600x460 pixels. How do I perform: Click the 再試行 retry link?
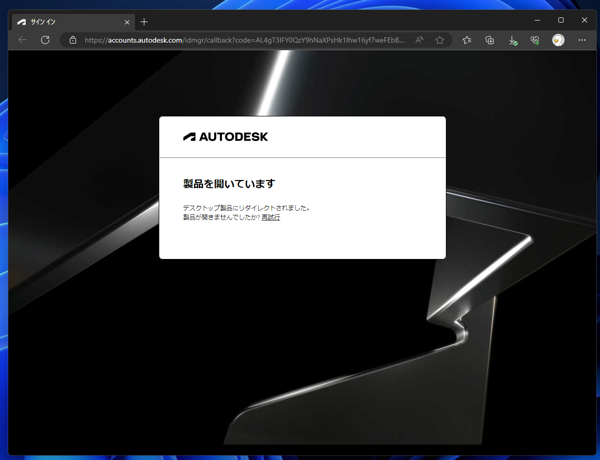click(271, 217)
